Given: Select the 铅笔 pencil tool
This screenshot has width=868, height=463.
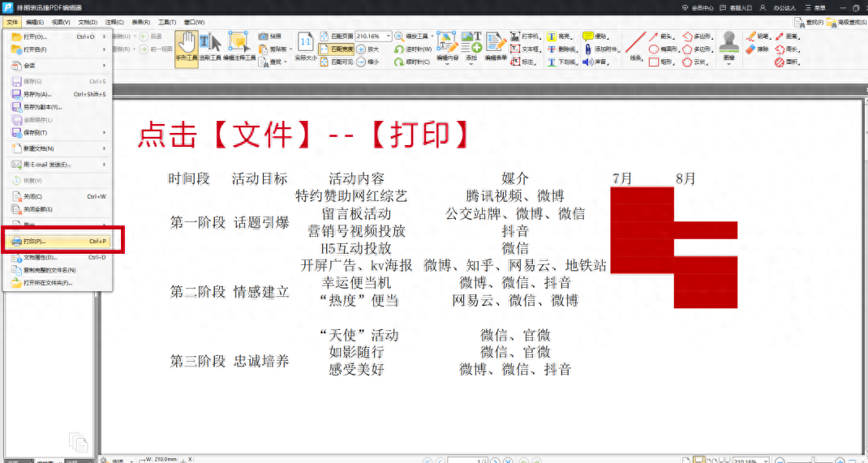Looking at the screenshot, I should (758, 36).
